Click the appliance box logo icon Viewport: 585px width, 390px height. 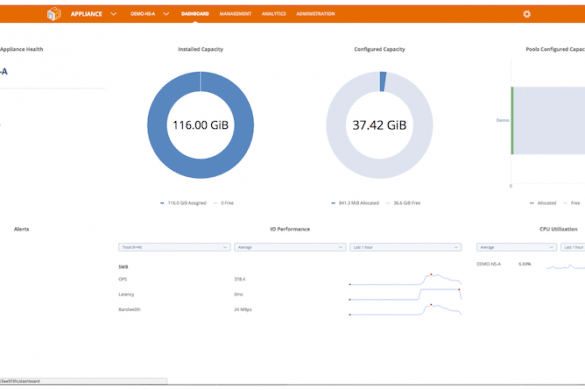point(54,14)
